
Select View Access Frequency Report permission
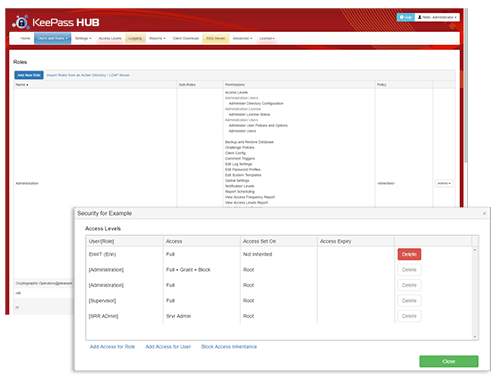250,197
